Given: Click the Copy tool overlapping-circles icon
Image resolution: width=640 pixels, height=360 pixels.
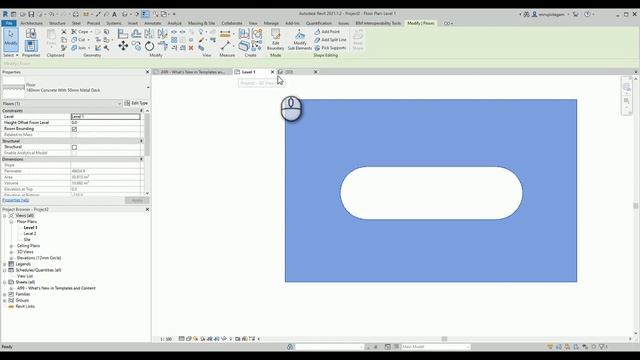Looking at the screenshot, I should click(x=136, y=46).
